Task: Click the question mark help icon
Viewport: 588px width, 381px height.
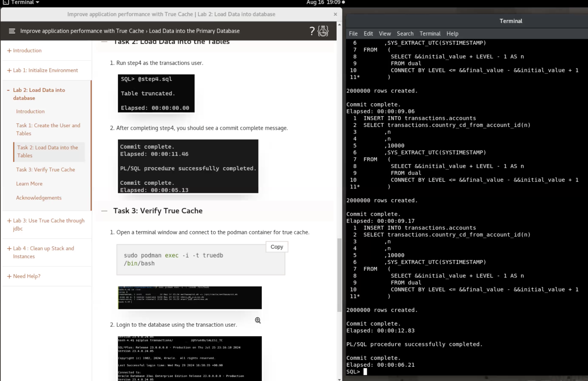Action: point(311,31)
